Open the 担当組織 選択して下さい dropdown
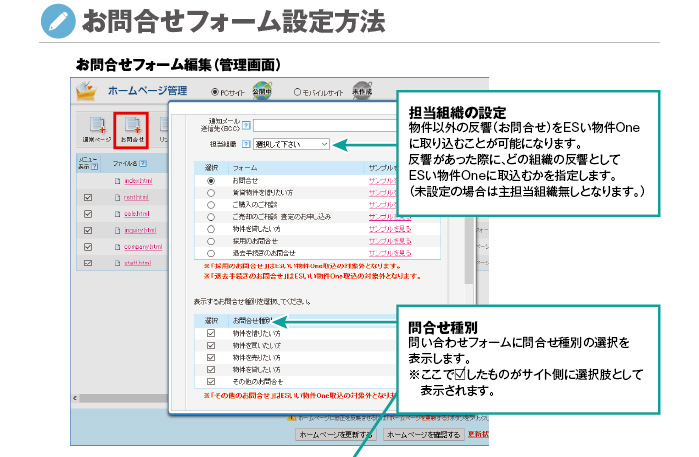 [292, 144]
